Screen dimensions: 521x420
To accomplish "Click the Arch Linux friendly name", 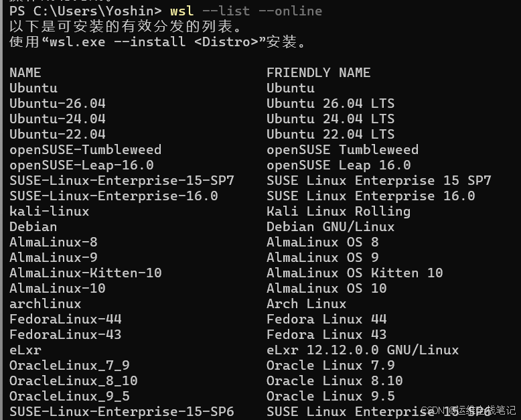I will click(306, 303).
